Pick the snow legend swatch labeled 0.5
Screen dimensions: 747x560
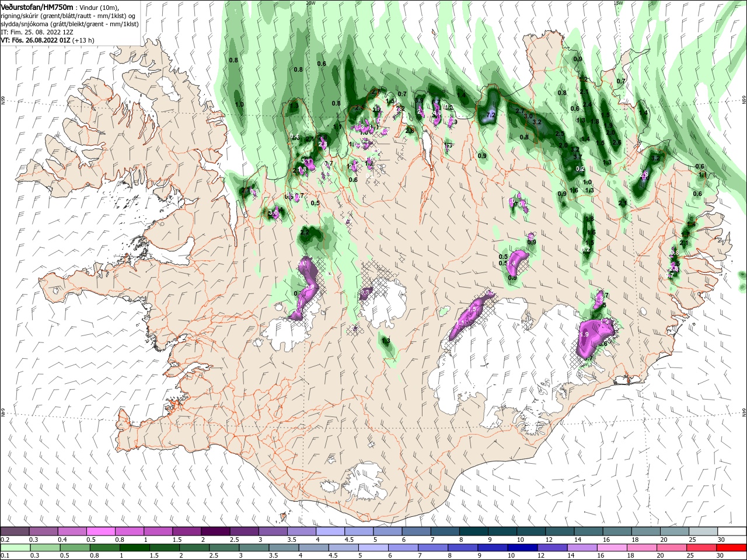(x=101, y=531)
